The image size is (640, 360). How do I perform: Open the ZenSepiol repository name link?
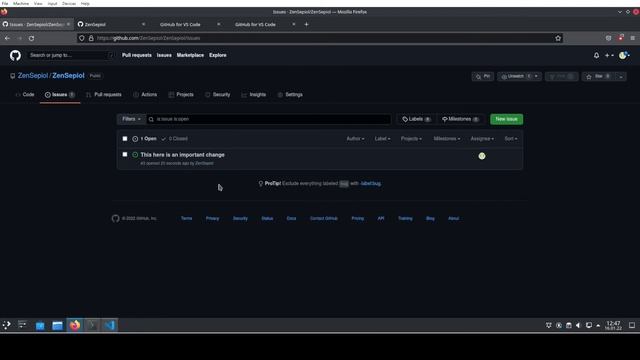(68, 76)
